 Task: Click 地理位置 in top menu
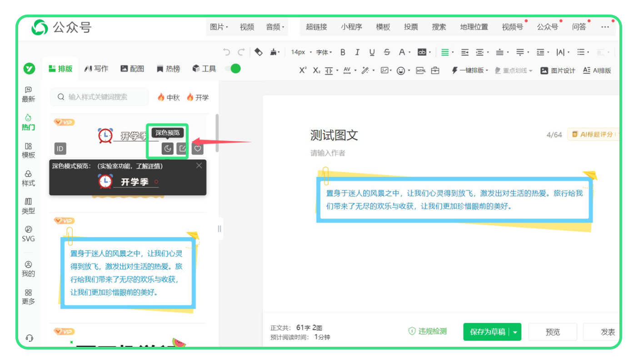474,27
